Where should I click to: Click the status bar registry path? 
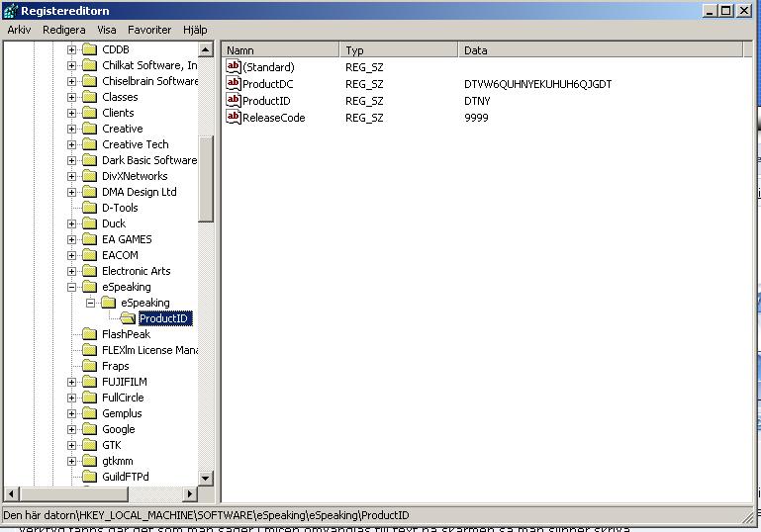(206, 515)
